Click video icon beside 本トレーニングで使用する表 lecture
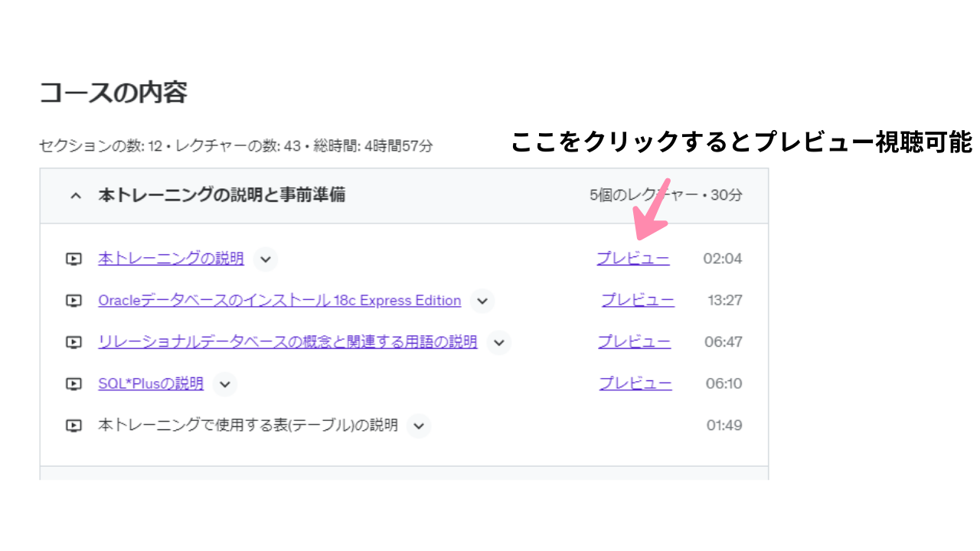Image resolution: width=980 pixels, height=551 pixels. (73, 425)
